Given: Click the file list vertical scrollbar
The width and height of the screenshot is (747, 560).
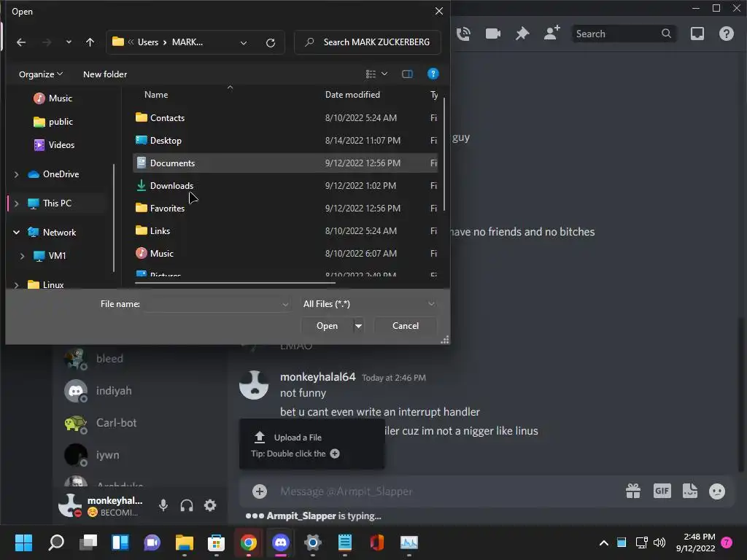Looking at the screenshot, I should [x=444, y=154].
